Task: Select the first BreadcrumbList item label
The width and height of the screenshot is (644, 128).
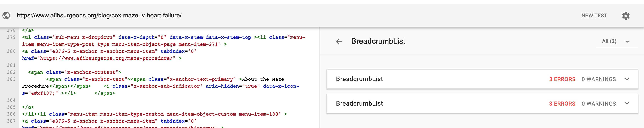Action: click(x=359, y=79)
